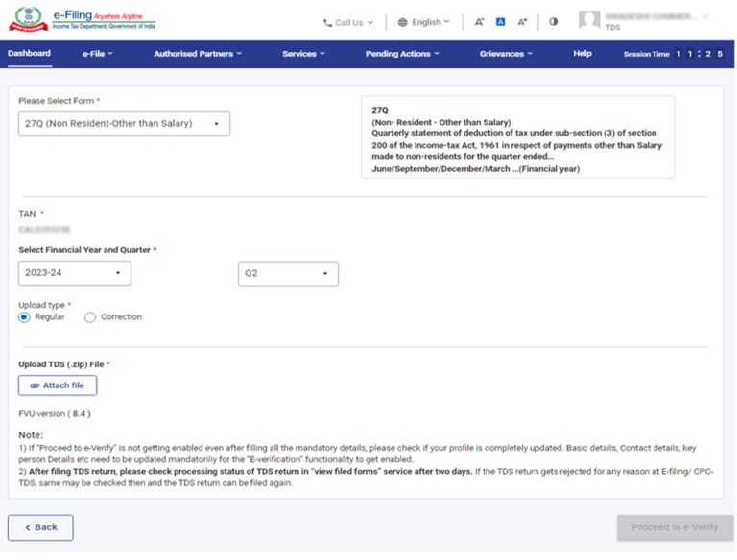
Task: Click the Proceed to e-Verify button
Action: tap(675, 527)
